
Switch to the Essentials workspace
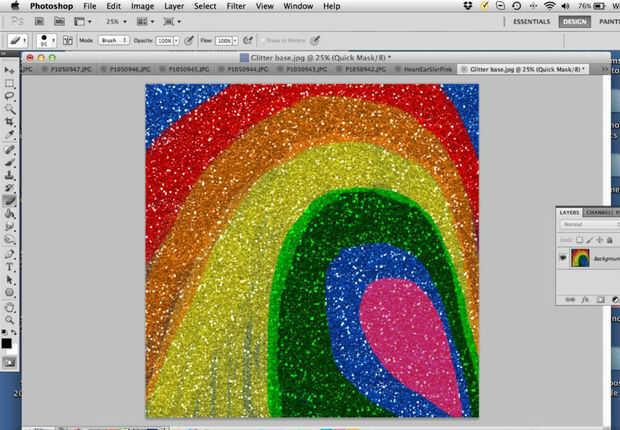531,21
